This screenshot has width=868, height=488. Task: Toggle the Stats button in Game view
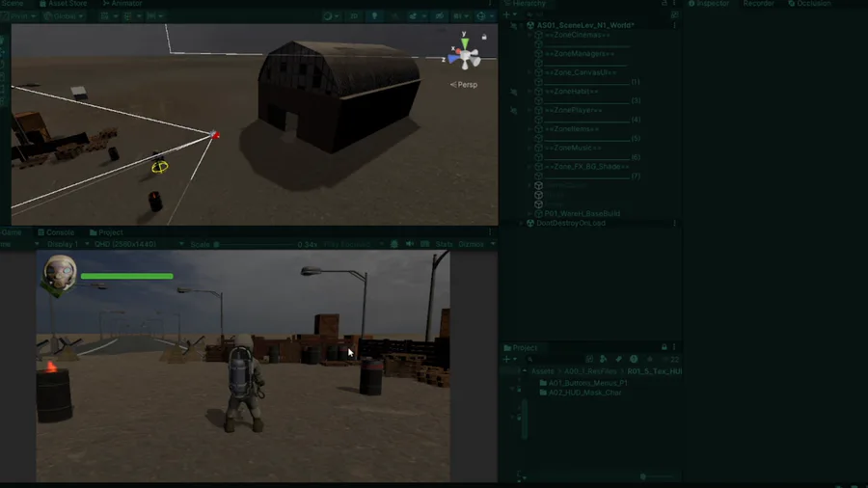click(444, 244)
